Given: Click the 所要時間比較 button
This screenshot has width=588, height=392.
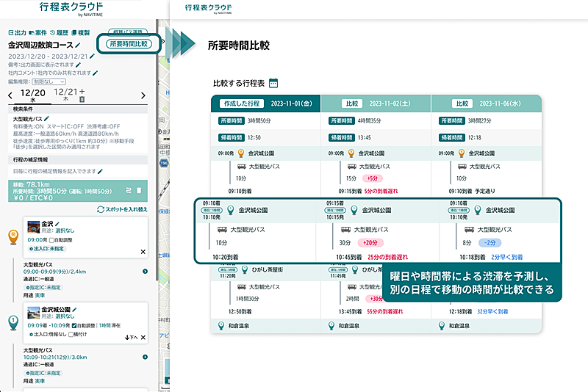Looking at the screenshot, I should 129,44.
